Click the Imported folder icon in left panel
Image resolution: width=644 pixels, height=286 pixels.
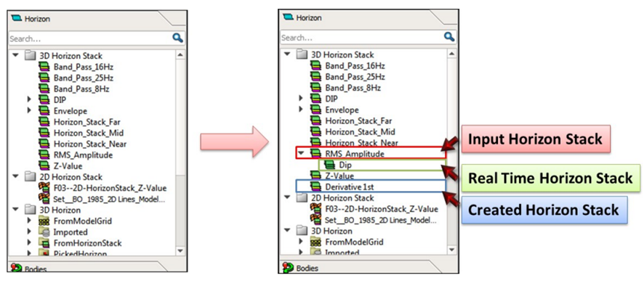pos(44,232)
